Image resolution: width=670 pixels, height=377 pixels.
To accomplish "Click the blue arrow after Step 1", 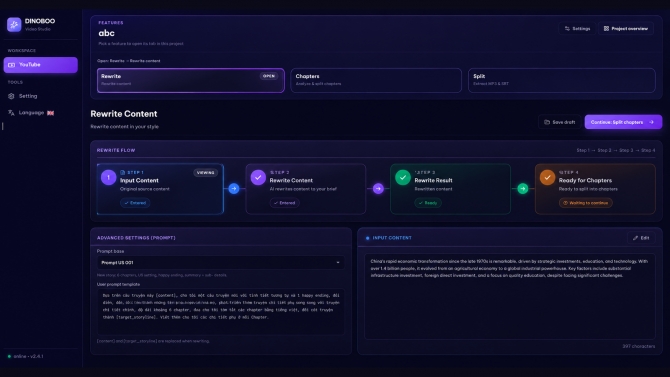I will point(234,188).
